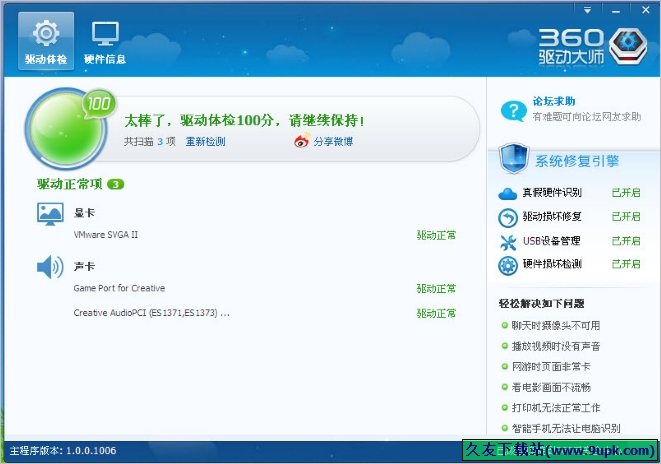Click 驱动正常 status for Creative AudioPCI

coord(436,314)
